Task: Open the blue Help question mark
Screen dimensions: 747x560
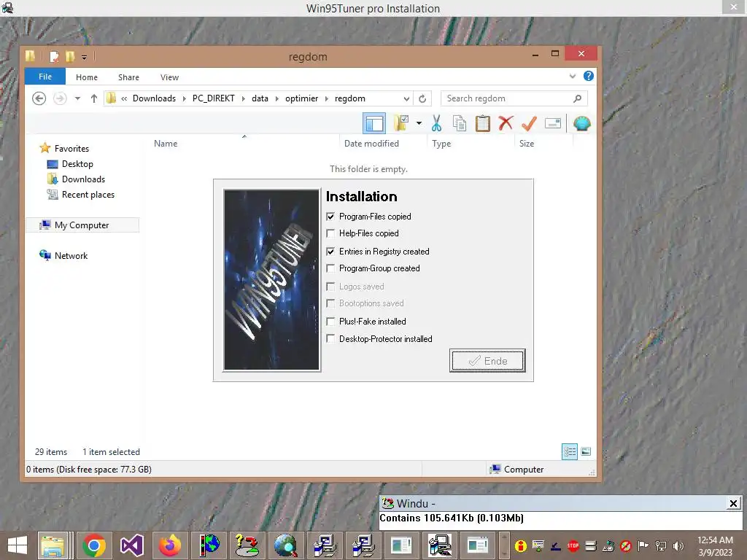Action: [589, 76]
